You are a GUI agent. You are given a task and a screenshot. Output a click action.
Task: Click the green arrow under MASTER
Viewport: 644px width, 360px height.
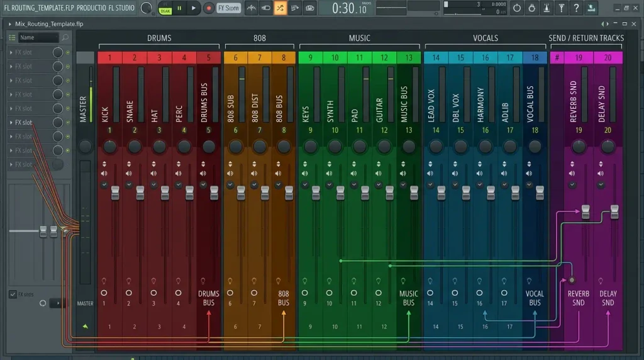click(x=86, y=327)
